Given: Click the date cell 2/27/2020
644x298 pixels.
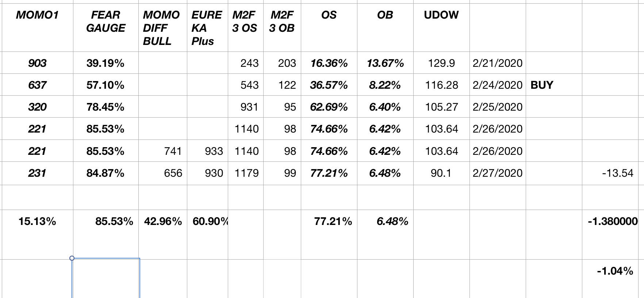Looking at the screenshot, I should click(x=497, y=173).
